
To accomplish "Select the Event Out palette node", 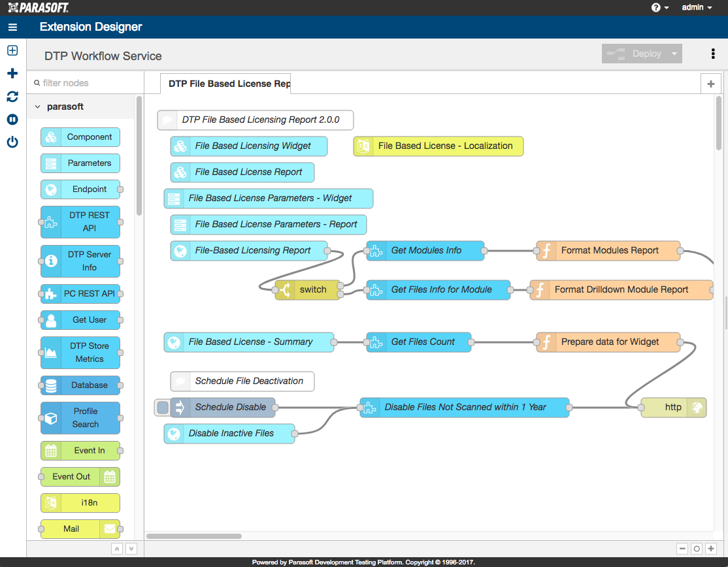I will click(x=80, y=476).
